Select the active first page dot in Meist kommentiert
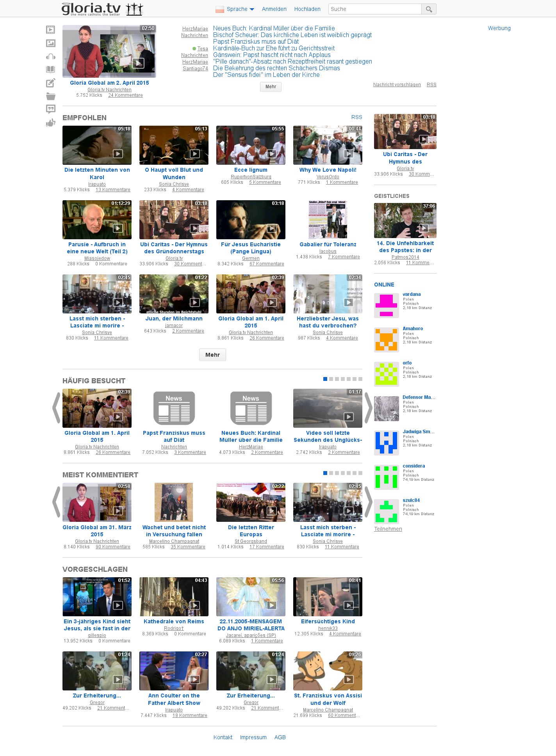Image resolution: width=556 pixels, height=756 pixels. click(x=325, y=473)
